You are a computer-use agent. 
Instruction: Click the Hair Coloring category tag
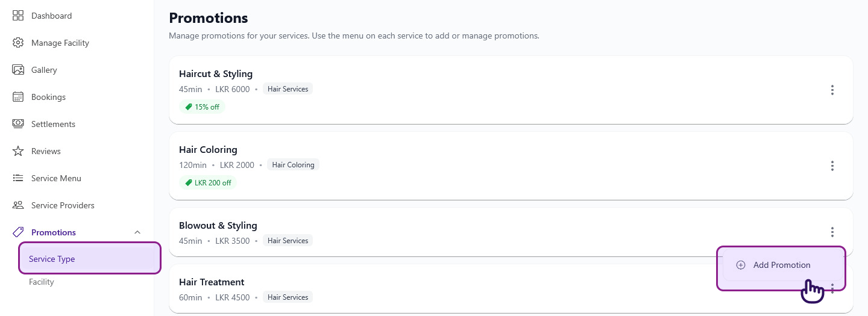pyautogui.click(x=293, y=165)
